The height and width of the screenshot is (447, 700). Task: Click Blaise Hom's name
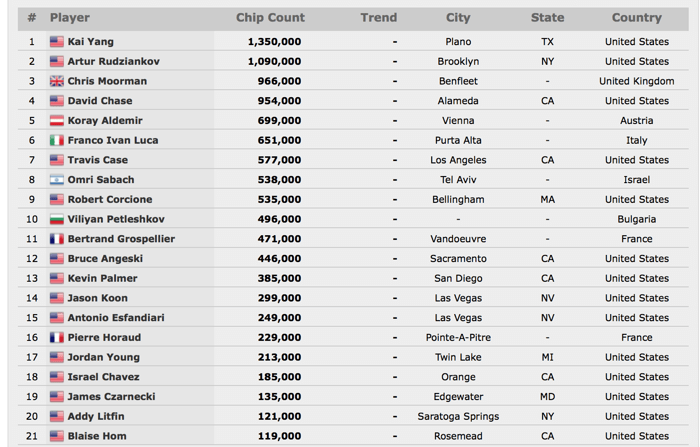(97, 436)
